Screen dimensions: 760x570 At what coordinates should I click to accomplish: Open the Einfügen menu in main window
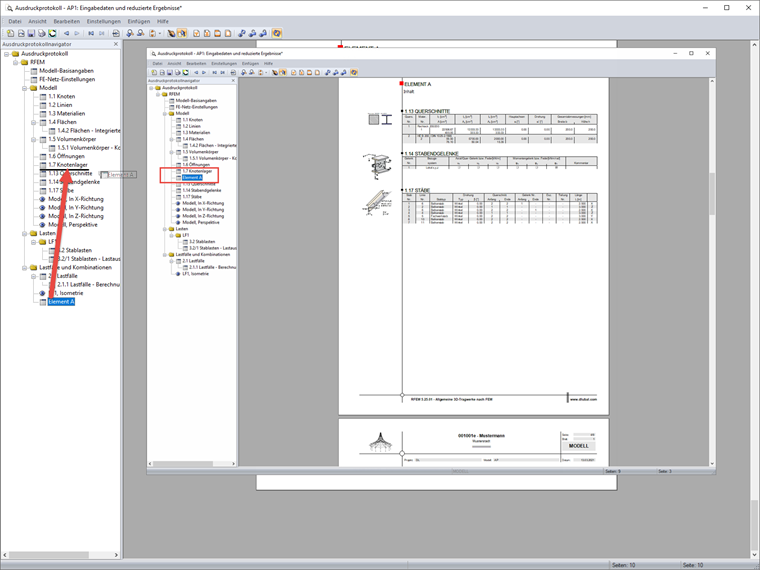(139, 21)
